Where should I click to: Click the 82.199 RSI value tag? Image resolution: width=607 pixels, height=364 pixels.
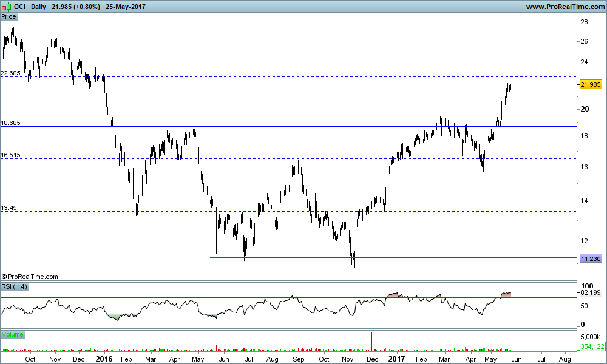click(x=591, y=292)
